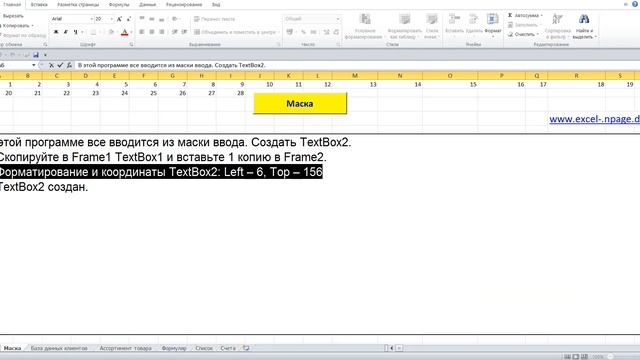640x360 pixels.
Task: Switch to the Формулы ribbon tab
Action: [119, 4]
